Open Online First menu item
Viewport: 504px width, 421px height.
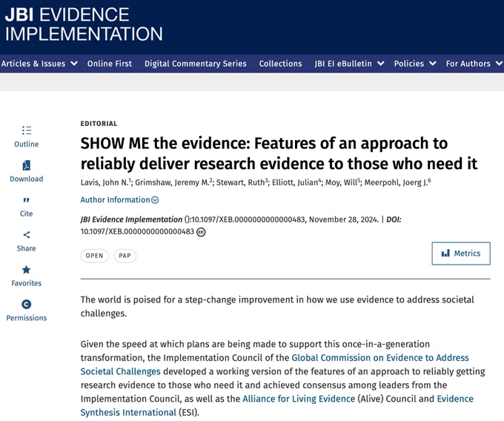tap(110, 64)
